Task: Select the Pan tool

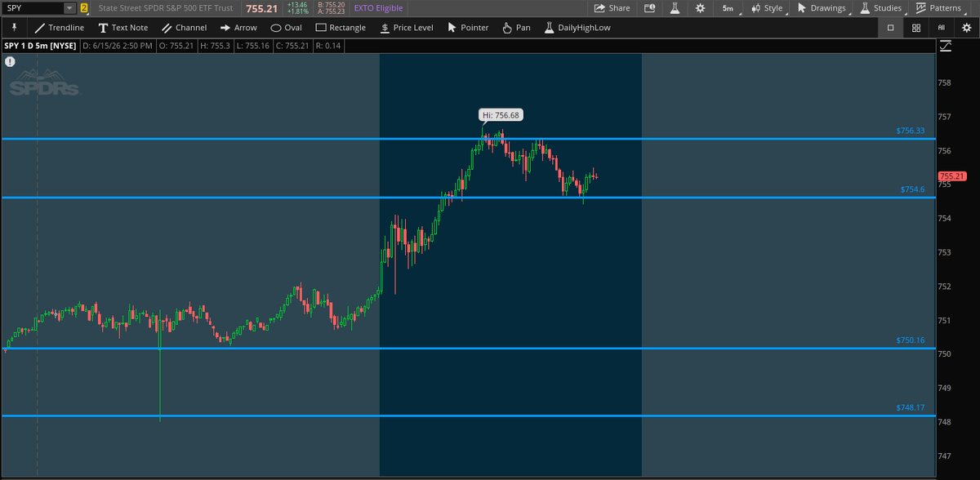Action: [516, 28]
